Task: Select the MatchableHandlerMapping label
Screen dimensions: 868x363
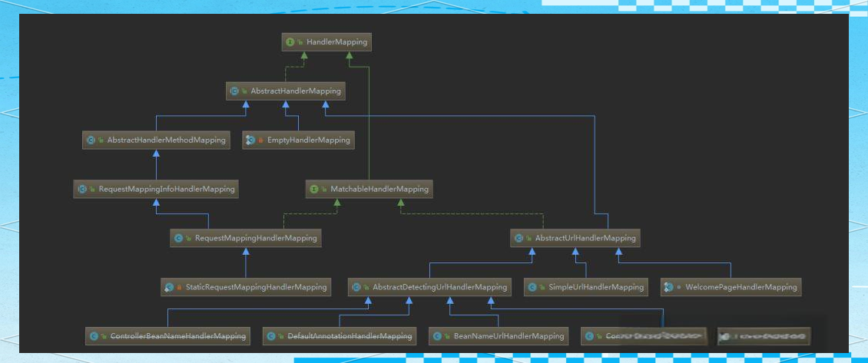Action: [x=379, y=189]
